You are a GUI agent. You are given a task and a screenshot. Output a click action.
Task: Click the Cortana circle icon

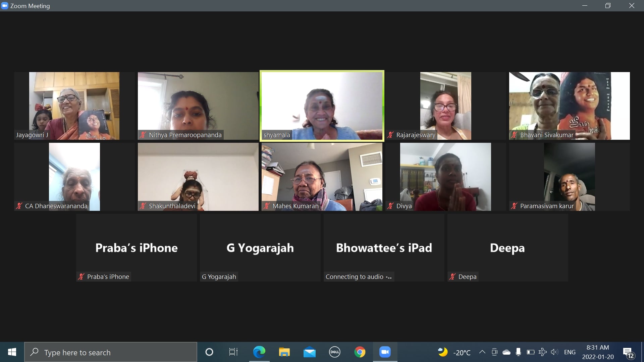[x=209, y=352]
